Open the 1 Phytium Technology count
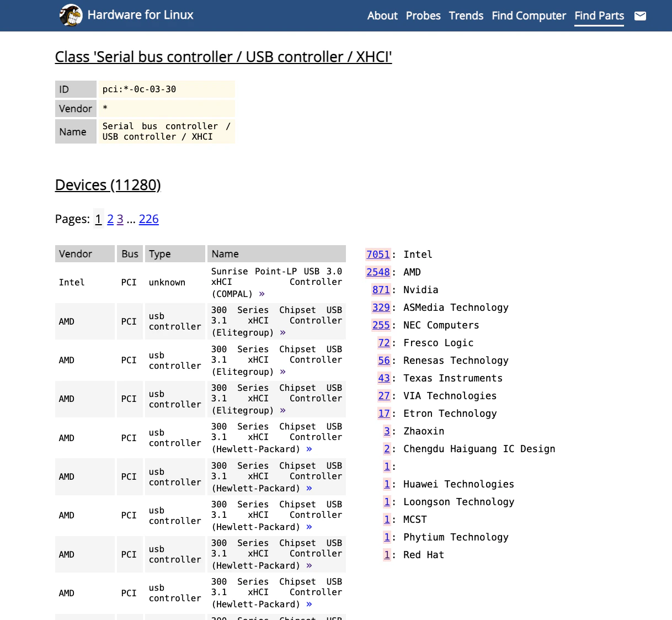The width and height of the screenshot is (672, 620). (x=387, y=537)
